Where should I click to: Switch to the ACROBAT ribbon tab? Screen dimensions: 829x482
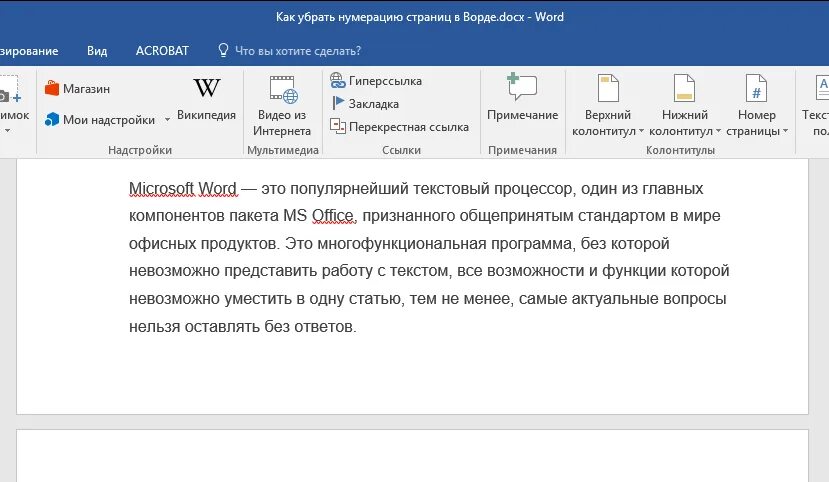click(x=162, y=51)
